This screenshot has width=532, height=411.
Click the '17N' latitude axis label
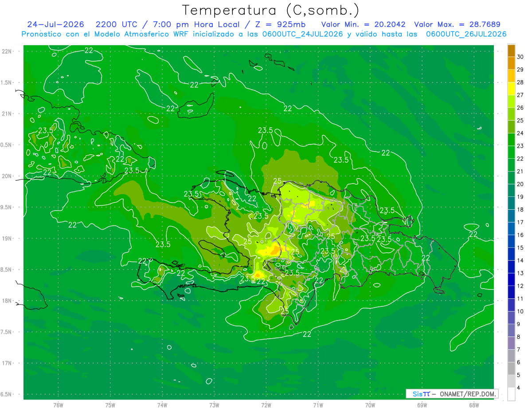(x=7, y=363)
